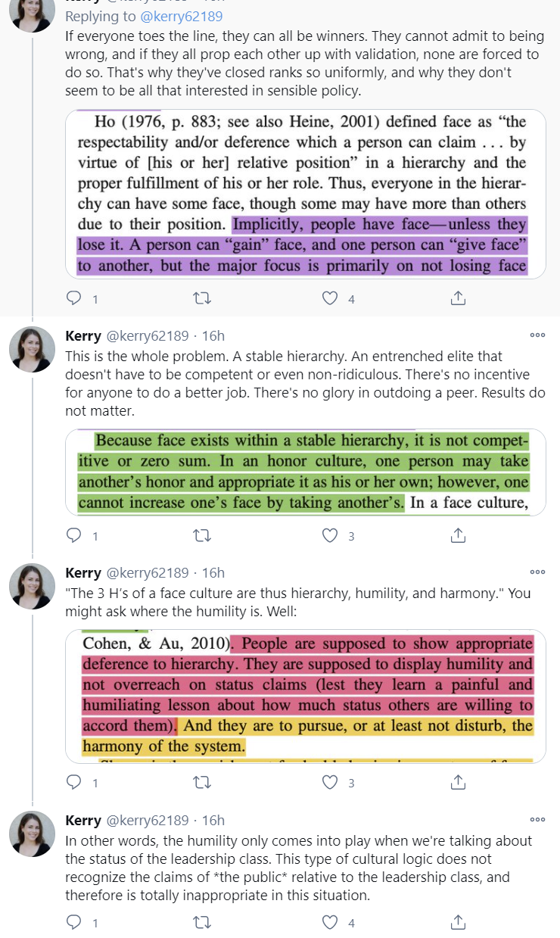Retweet the "In other words" tweet
560x938 pixels.
pyautogui.click(x=201, y=922)
